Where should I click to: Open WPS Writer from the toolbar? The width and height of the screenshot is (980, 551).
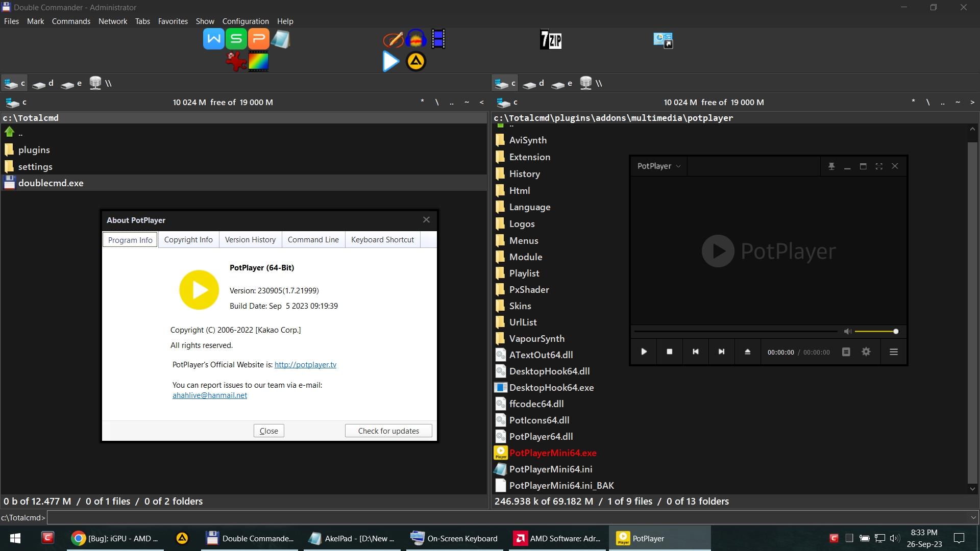[x=213, y=38]
